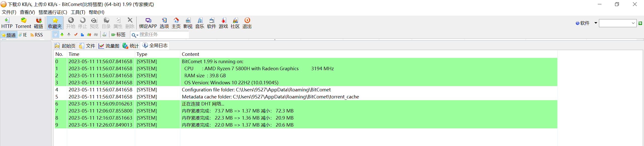Open the 工具(T) menu

[x=78, y=12]
